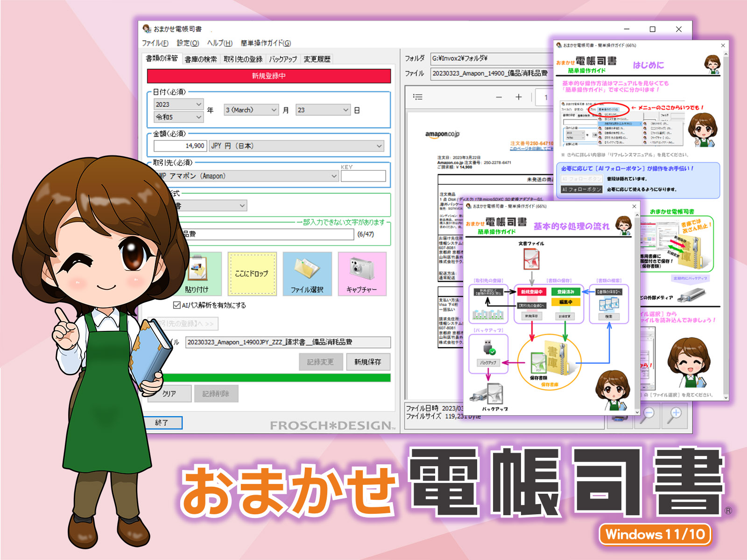Toggle the PDF viewer sidebar list icon
This screenshot has height=560, width=747.
(418, 97)
